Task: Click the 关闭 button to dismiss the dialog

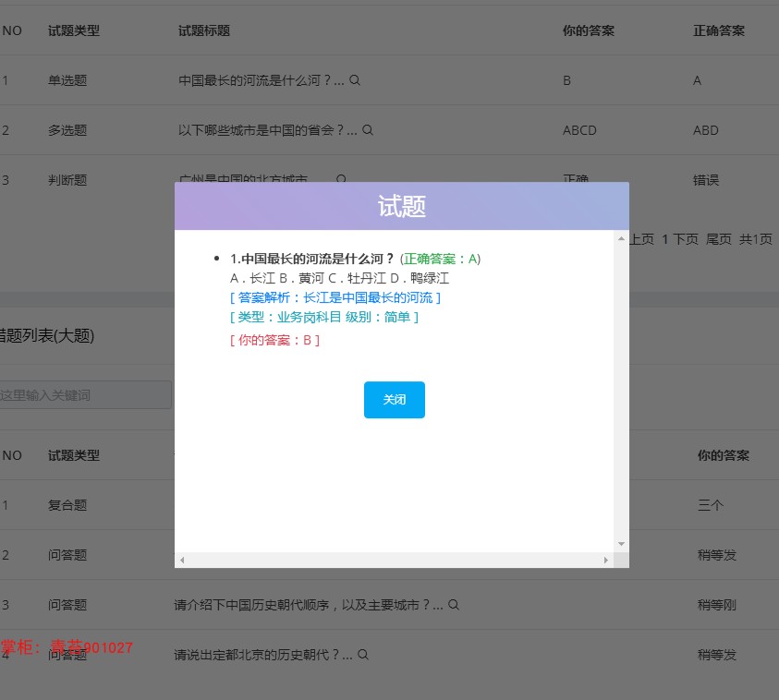Action: (394, 400)
